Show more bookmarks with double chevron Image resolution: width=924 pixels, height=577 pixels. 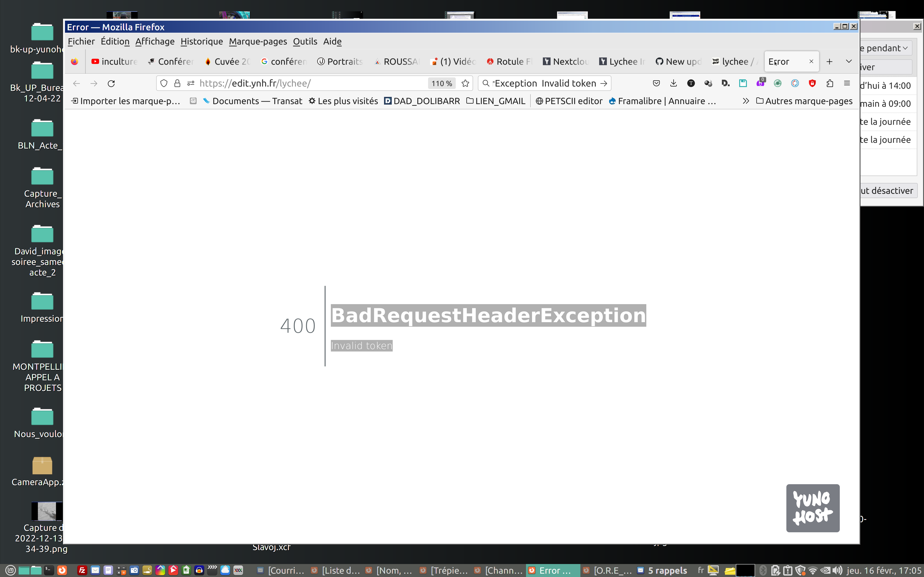[x=745, y=101]
